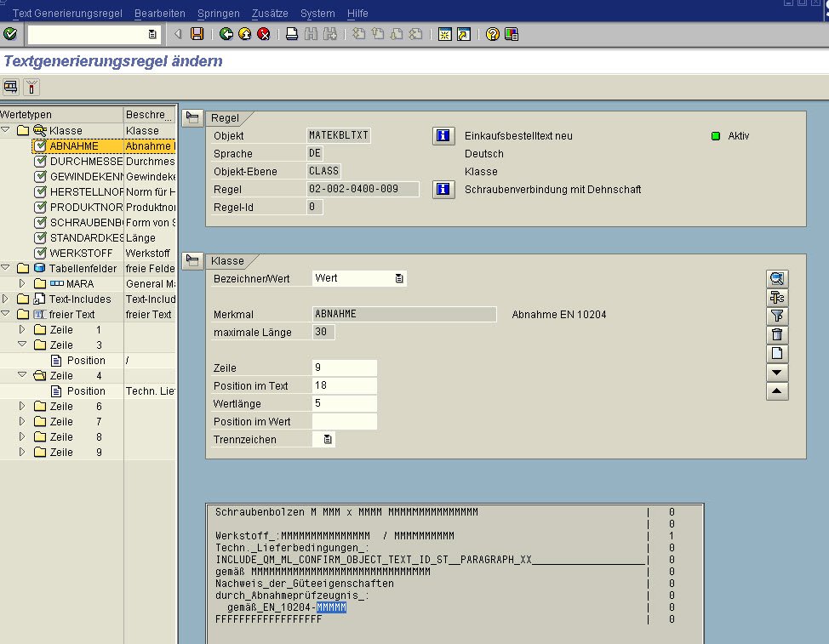
Task: Collapse the Regel panel with its toggle icon
Action: click(192, 117)
